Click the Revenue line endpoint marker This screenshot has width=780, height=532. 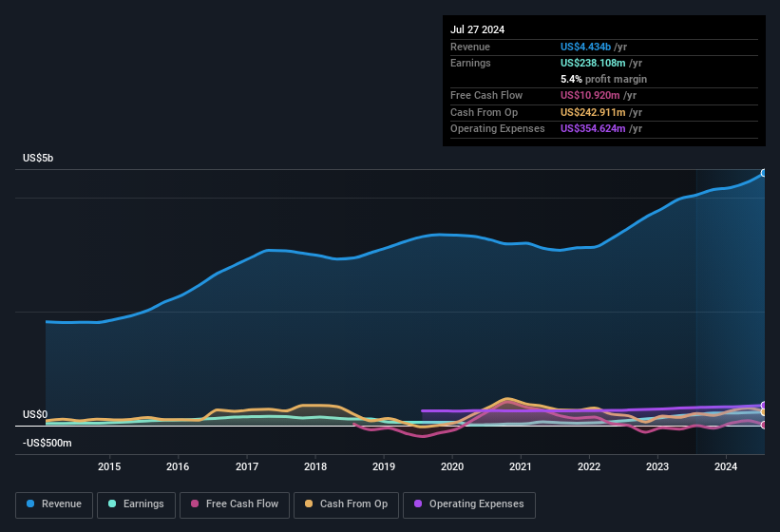click(763, 173)
